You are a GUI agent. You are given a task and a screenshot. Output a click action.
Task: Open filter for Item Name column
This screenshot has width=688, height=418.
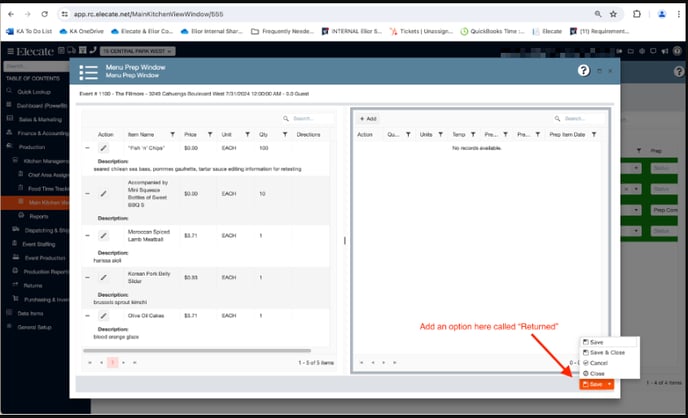point(172,134)
